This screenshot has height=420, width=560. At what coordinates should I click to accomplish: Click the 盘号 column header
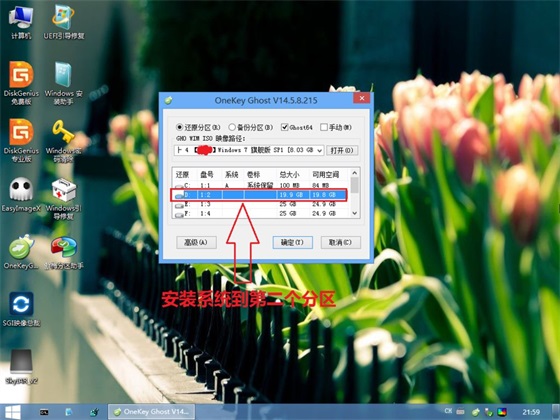(206, 175)
